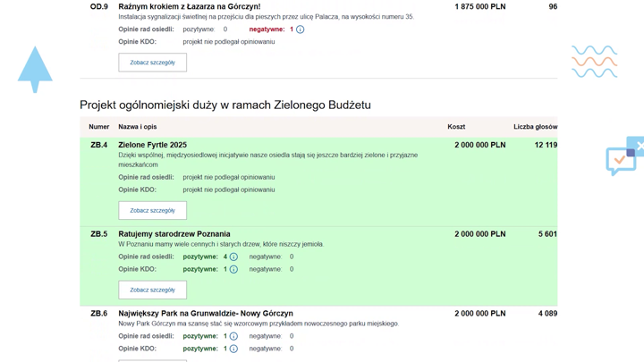Click the Liczba głosów column header
Image resolution: width=644 pixels, height=362 pixels.
click(535, 127)
